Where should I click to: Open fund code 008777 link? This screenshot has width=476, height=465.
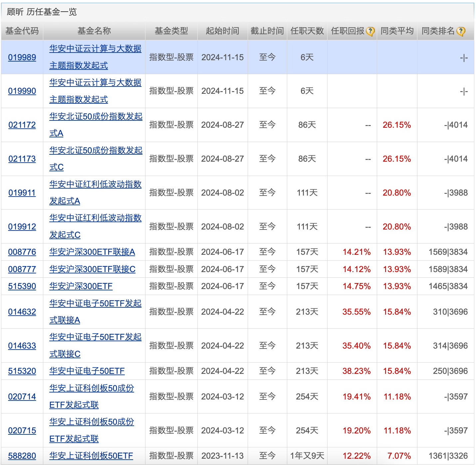pos(22,269)
